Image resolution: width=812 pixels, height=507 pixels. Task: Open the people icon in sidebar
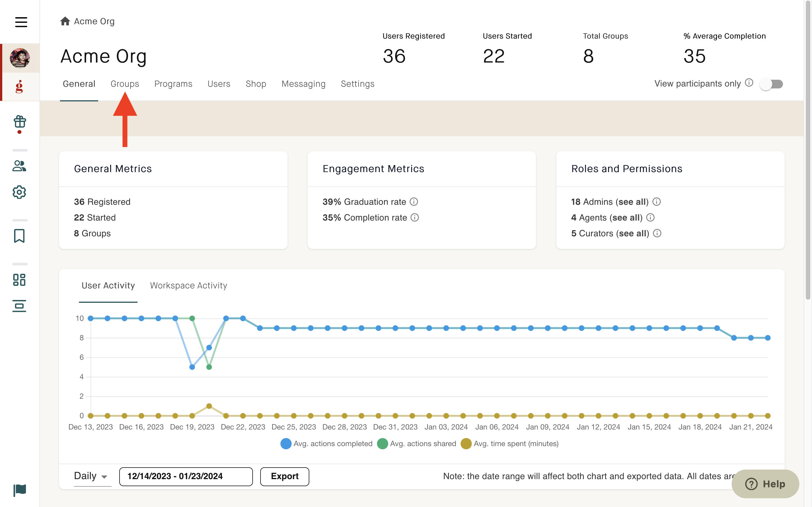19,166
